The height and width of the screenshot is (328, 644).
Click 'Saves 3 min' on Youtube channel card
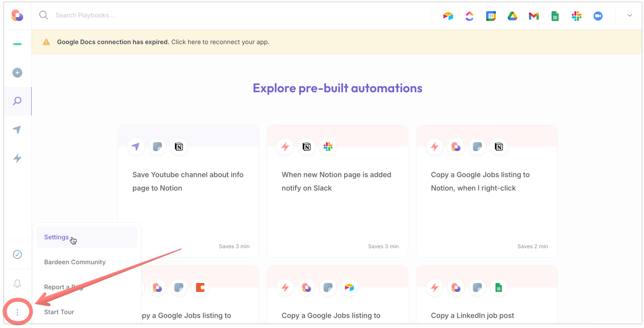tap(234, 246)
